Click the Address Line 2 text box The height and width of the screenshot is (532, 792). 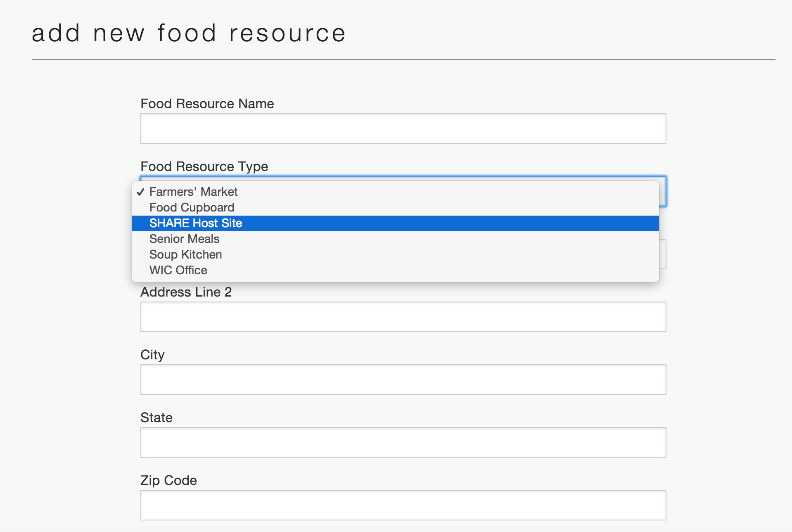point(403,317)
